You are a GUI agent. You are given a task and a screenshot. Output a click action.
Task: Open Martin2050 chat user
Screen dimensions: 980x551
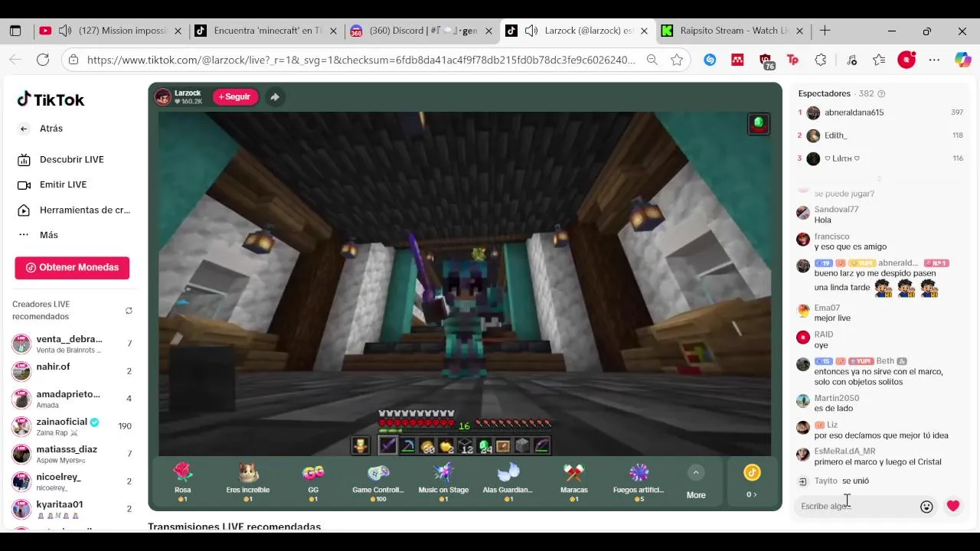point(837,398)
